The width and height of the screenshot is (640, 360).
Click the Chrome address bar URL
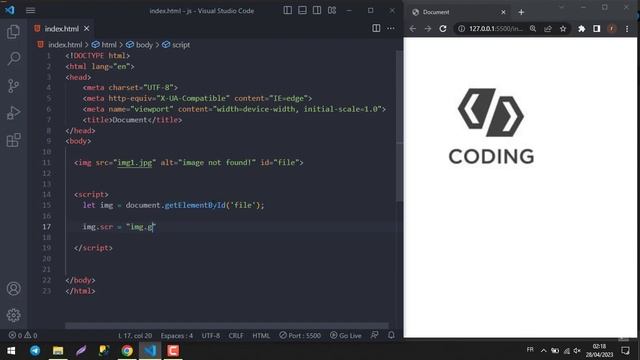[x=496, y=29]
